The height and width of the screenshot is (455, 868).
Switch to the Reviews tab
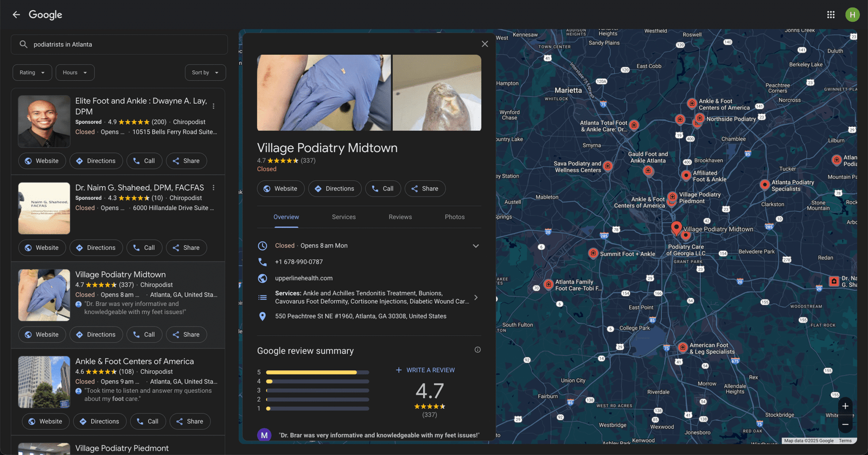(400, 217)
